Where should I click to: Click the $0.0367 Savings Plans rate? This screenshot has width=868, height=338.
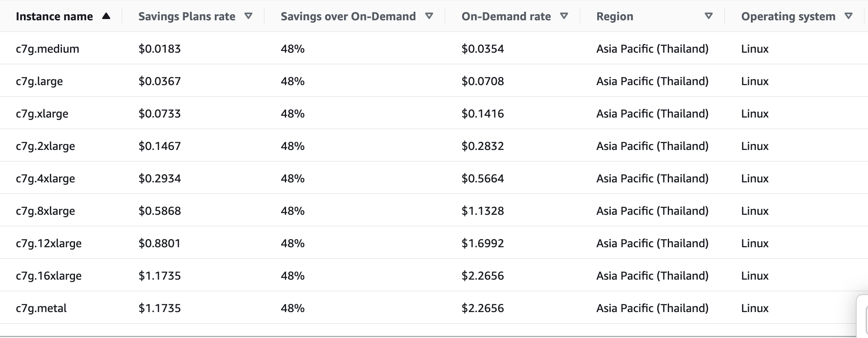point(160,81)
